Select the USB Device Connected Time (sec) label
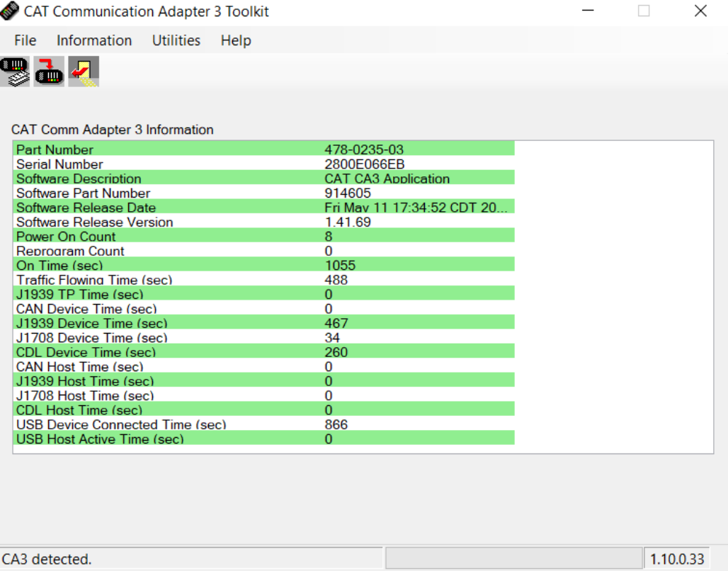728x571 pixels. [121, 424]
